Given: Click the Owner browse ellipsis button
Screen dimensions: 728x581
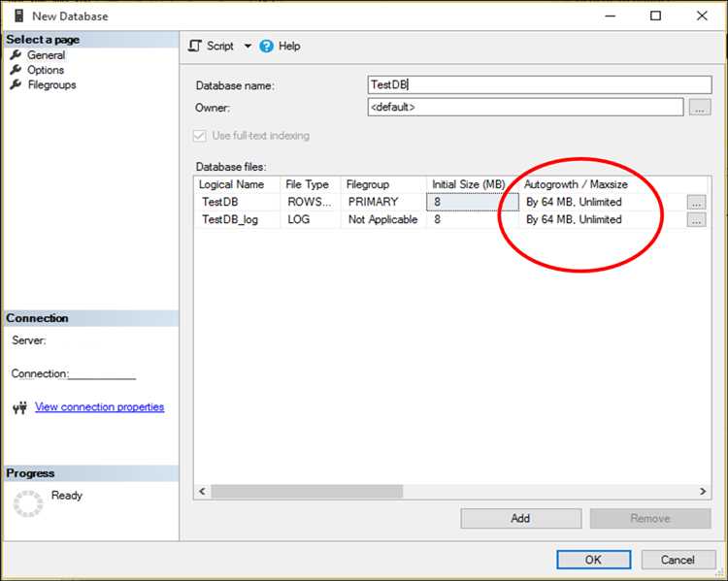Looking at the screenshot, I should (x=700, y=108).
